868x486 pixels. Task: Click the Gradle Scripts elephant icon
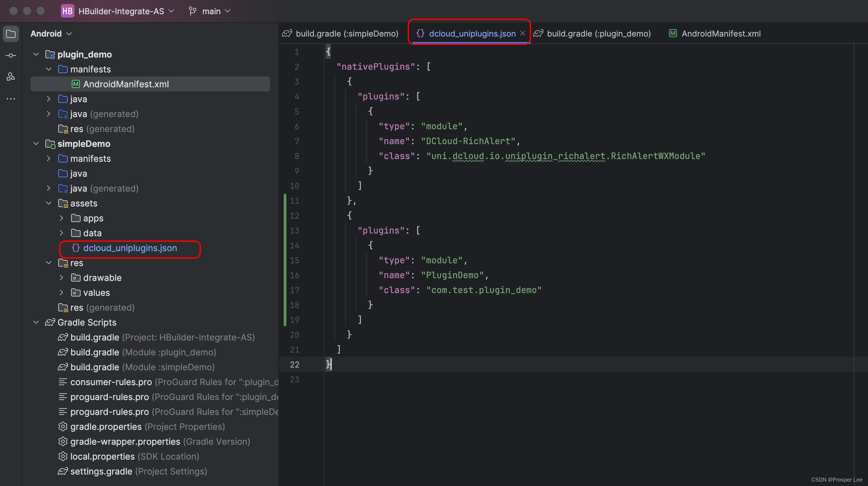click(x=50, y=322)
